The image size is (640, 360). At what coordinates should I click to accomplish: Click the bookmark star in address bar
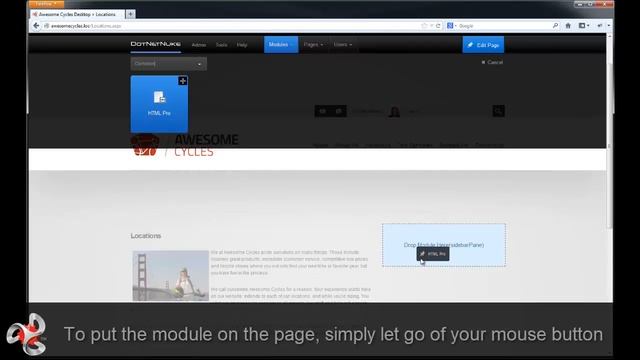click(424, 26)
